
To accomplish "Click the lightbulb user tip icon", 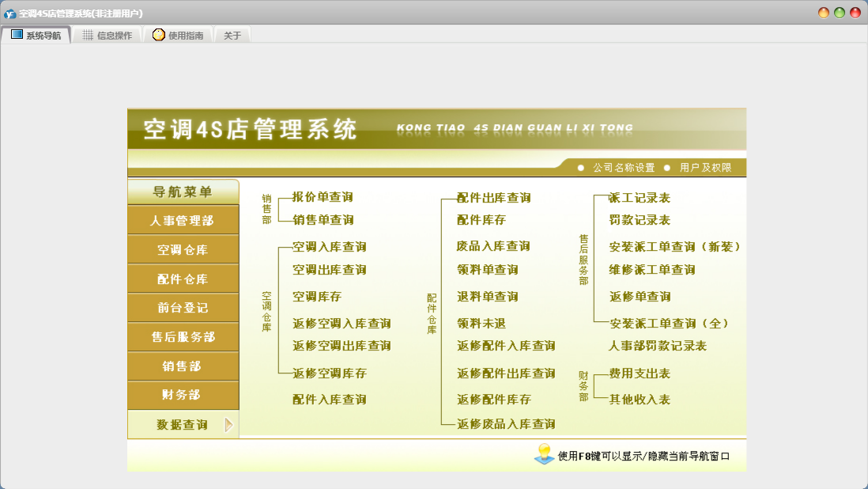I will coord(544,453).
